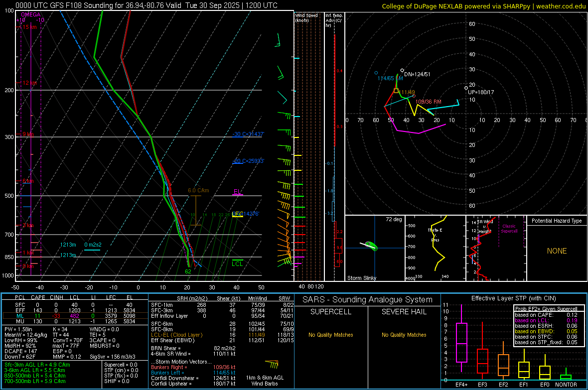Select the -20 C=25933' level label
The height and width of the screenshot is (390, 588).
click(x=248, y=161)
